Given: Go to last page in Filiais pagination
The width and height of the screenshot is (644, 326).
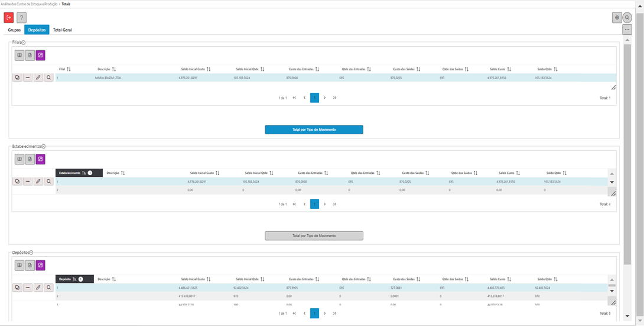Looking at the screenshot, I should [x=335, y=98].
